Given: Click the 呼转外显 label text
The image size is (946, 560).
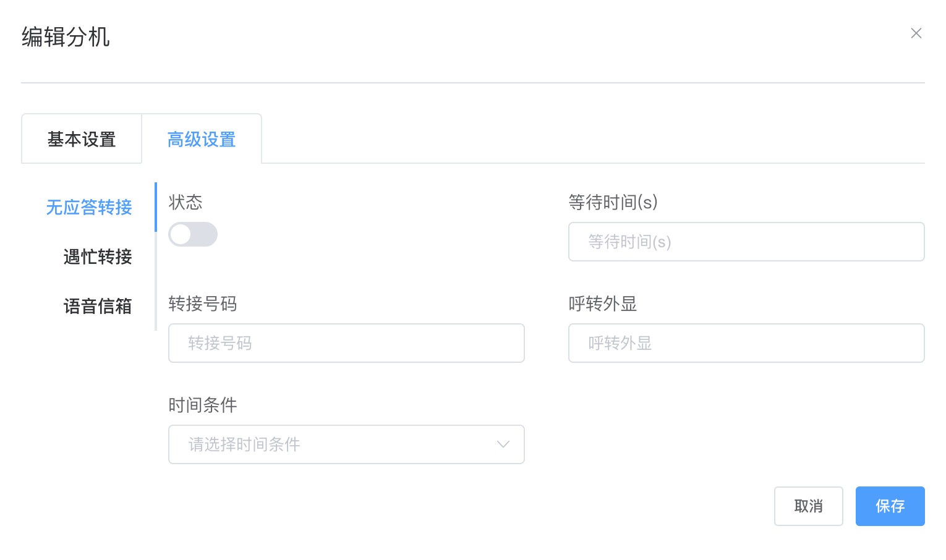Looking at the screenshot, I should pyautogui.click(x=603, y=303).
